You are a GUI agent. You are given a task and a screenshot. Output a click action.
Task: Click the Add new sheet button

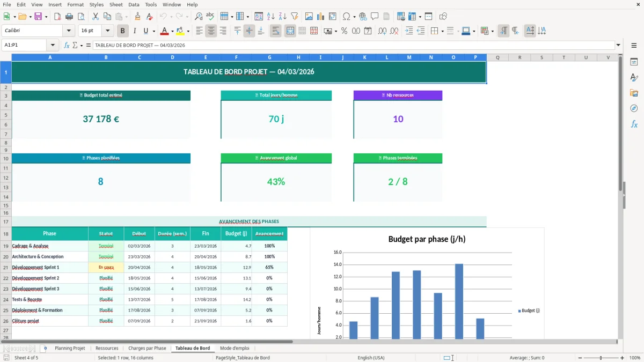(x=45, y=348)
